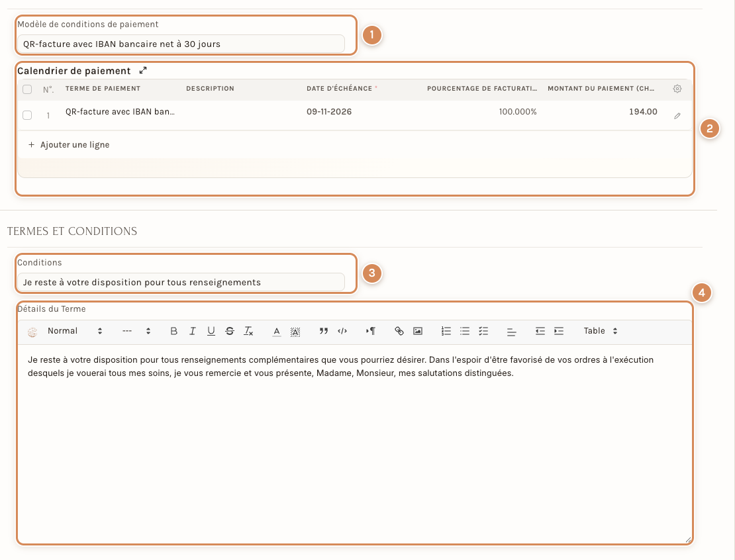Viewport: 735px width, 560px height.
Task: Tick the checkbox for schedule row 1
Action: (27, 115)
